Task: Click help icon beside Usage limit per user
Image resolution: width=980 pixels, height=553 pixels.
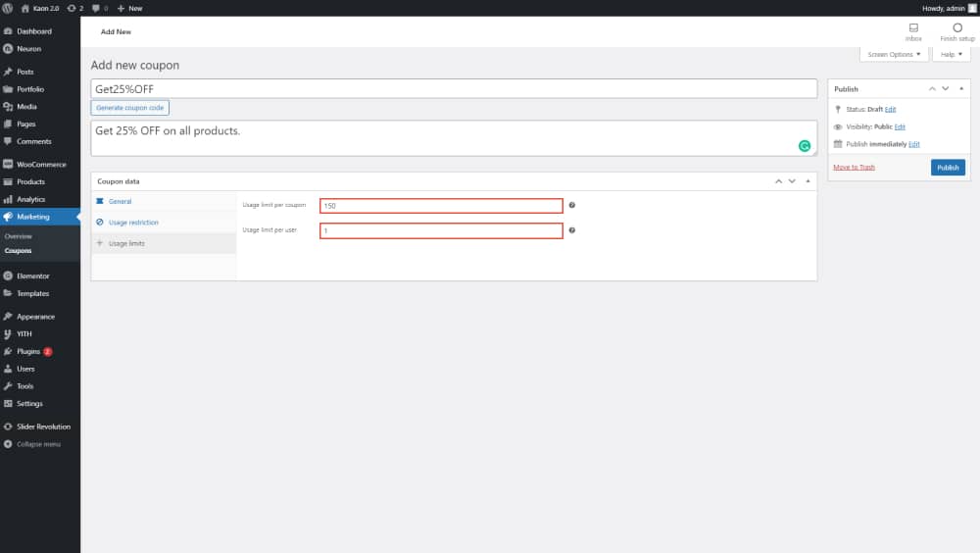Action: 571,230
